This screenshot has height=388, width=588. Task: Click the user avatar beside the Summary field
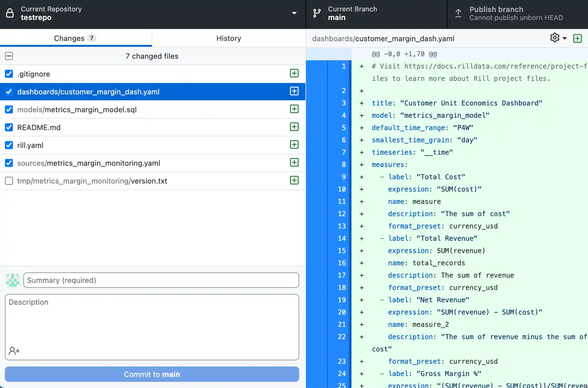pos(13,280)
